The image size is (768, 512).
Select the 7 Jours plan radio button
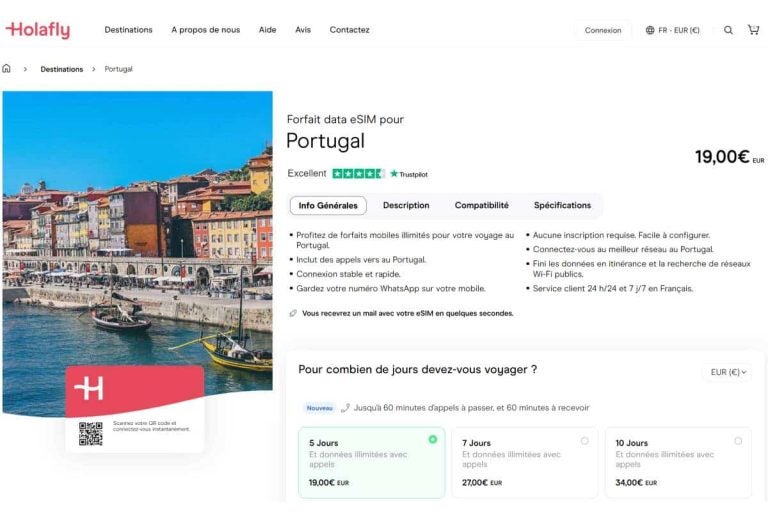(584, 441)
